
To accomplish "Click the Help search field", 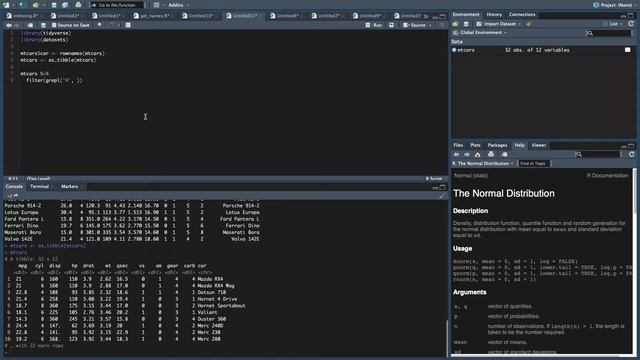I will [598, 154].
